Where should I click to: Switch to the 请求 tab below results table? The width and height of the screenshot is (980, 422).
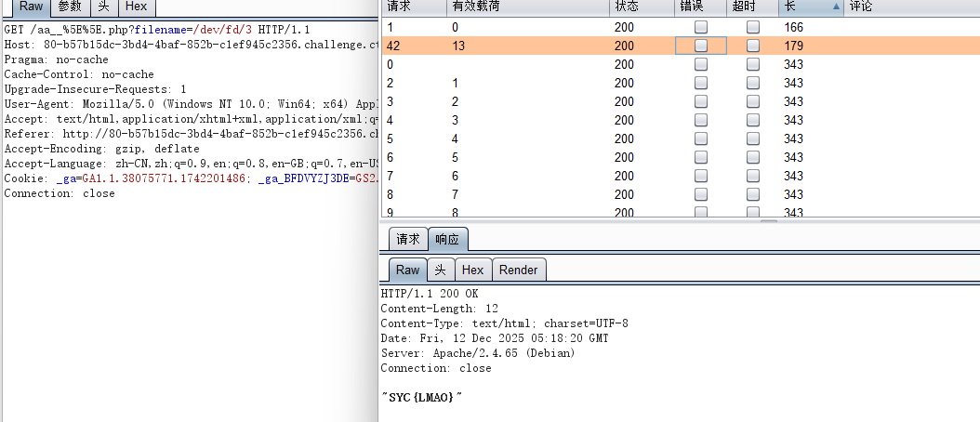[407, 239]
